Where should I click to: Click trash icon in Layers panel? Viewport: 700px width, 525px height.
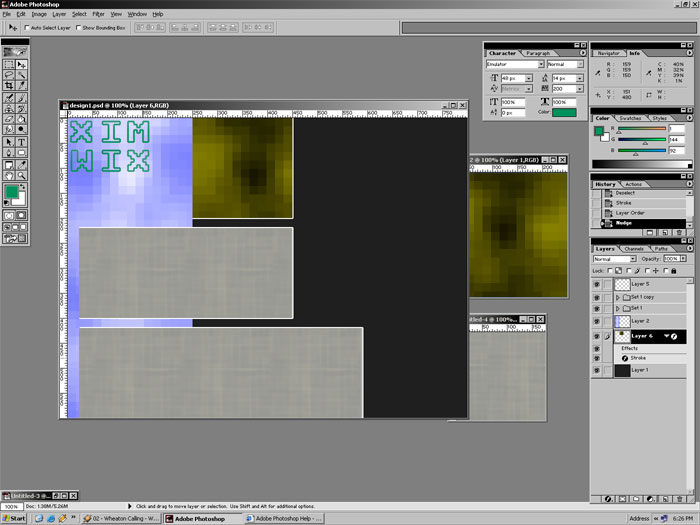pos(680,497)
